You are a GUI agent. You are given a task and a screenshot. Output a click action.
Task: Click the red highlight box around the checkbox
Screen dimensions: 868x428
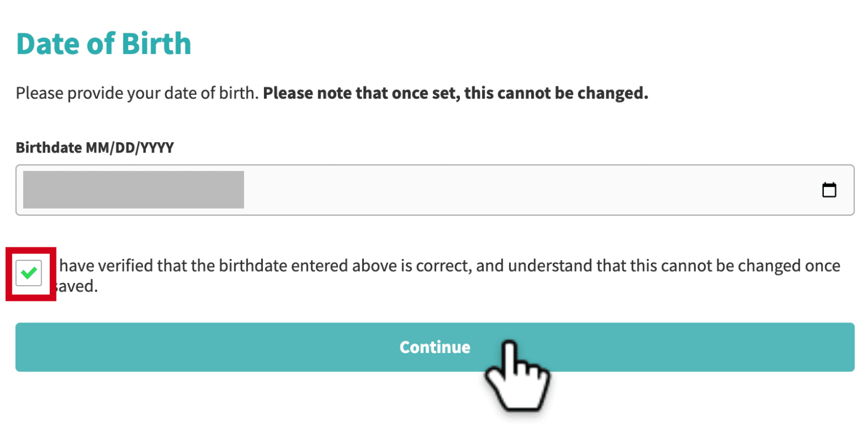[x=31, y=273]
